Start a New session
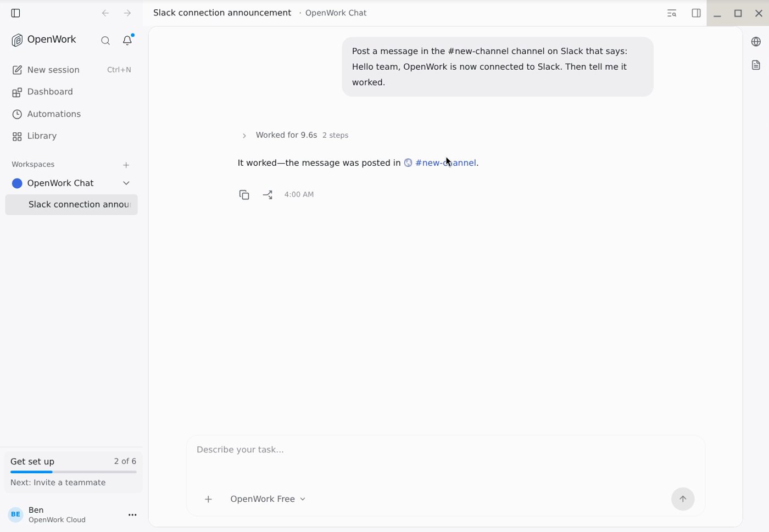Screen dimensions: 769x532 [x=71, y=70]
